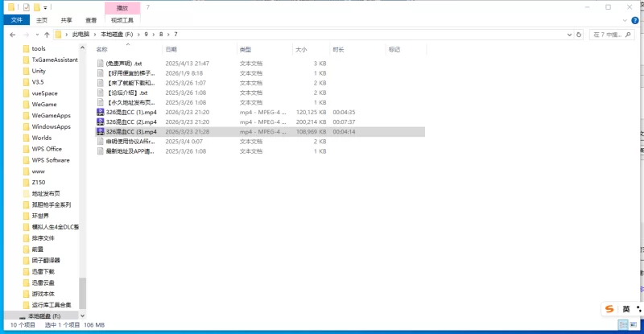Refresh the folder with the refresh button
This screenshot has height=334, width=644.
(x=579, y=35)
